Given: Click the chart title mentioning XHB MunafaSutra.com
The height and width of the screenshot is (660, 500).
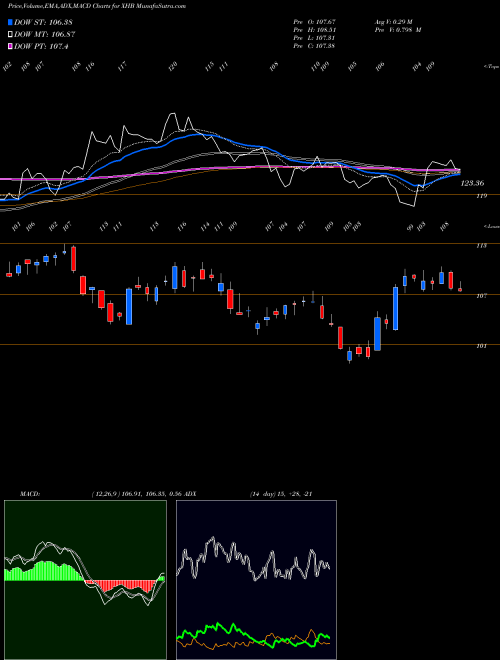Looking at the screenshot, I should (97, 6).
